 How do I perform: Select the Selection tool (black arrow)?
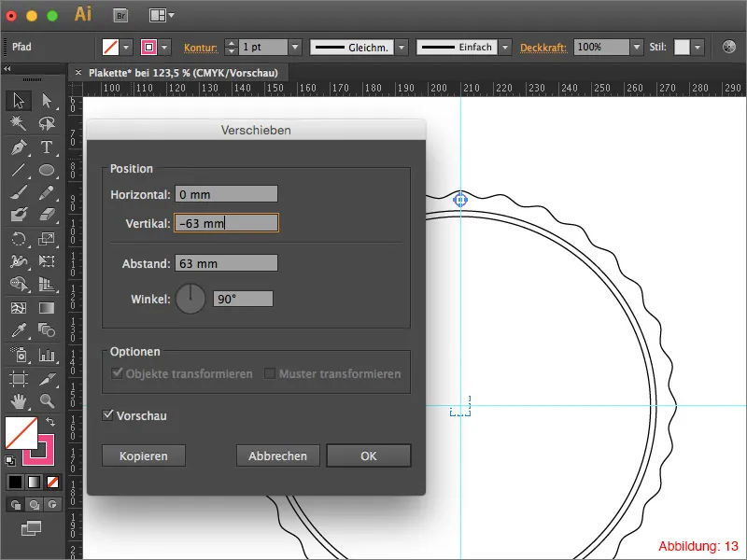click(18, 101)
